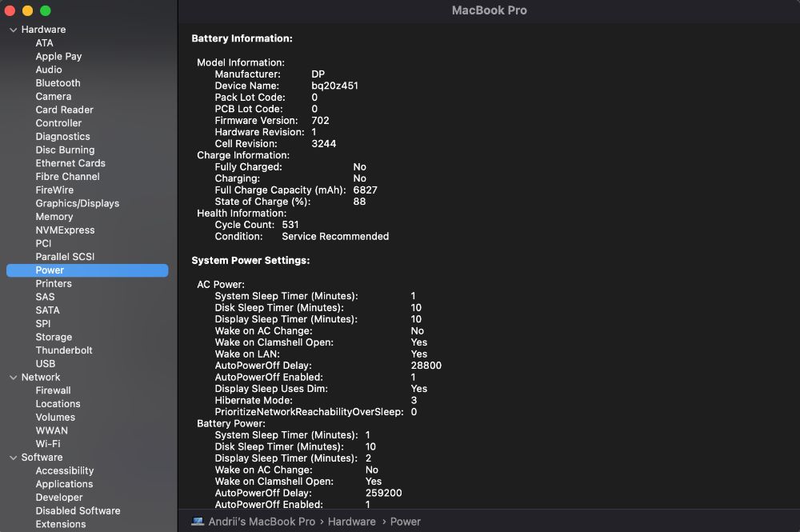
Task: Show Ethernet Cards information
Action: click(x=70, y=163)
